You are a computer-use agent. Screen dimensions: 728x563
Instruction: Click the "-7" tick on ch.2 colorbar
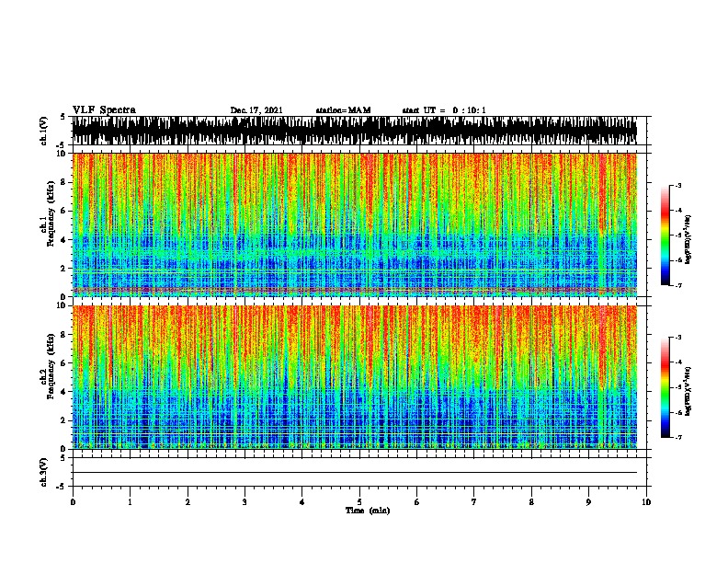pyautogui.click(x=677, y=438)
